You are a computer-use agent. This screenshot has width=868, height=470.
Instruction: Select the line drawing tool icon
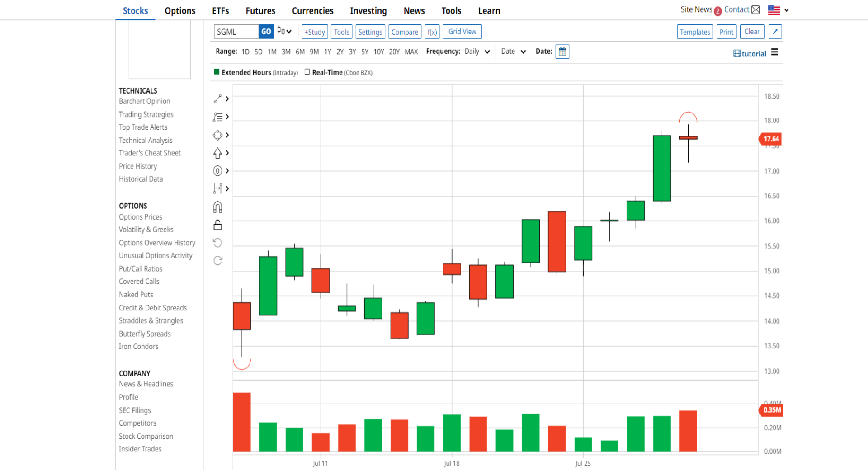[x=217, y=99]
